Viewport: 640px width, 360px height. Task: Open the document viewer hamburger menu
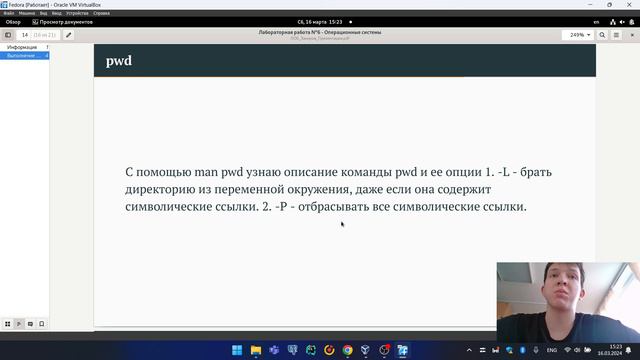pyautogui.click(x=616, y=35)
